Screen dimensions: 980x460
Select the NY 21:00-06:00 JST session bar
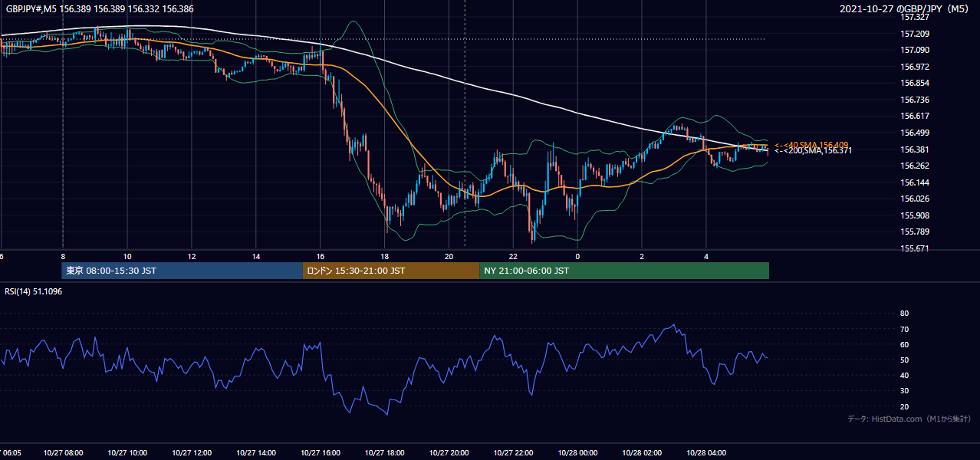pyautogui.click(x=624, y=271)
